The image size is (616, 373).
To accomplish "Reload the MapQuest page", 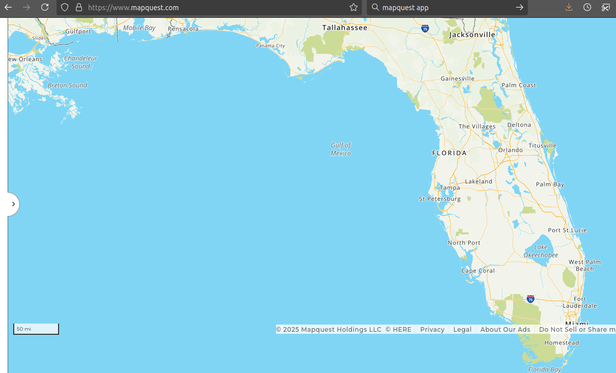I will pos(45,7).
